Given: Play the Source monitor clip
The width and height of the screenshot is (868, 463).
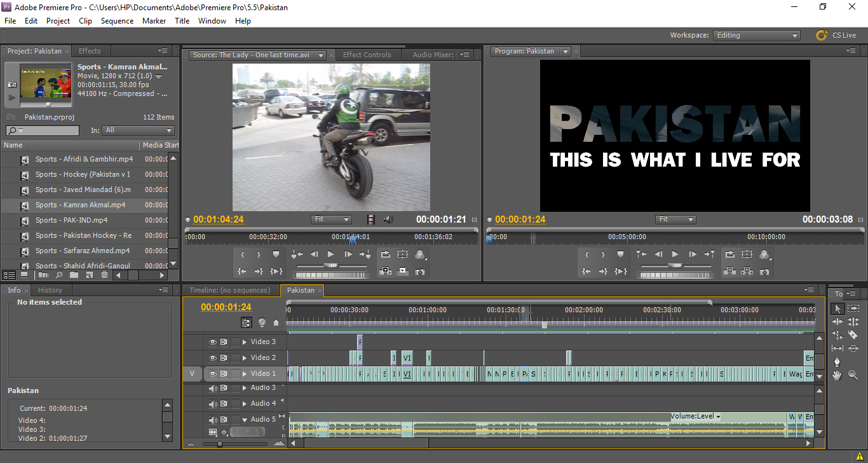Looking at the screenshot, I should [x=331, y=254].
